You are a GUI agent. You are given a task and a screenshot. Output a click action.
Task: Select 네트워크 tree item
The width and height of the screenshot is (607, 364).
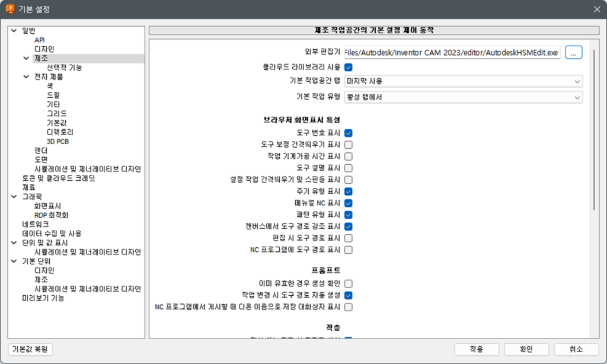pyautogui.click(x=35, y=225)
